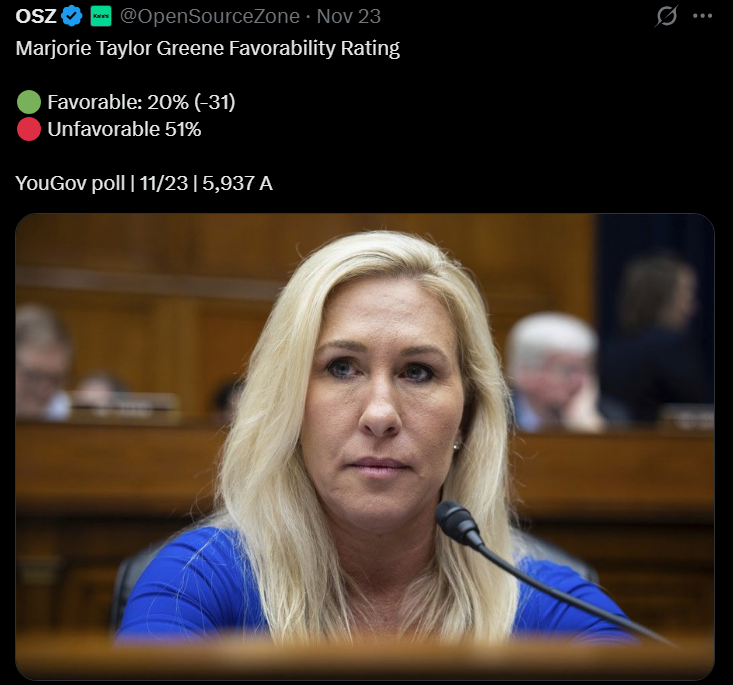Click the blurred man with glasses at left
This screenshot has height=685, width=733.
pos(42,362)
